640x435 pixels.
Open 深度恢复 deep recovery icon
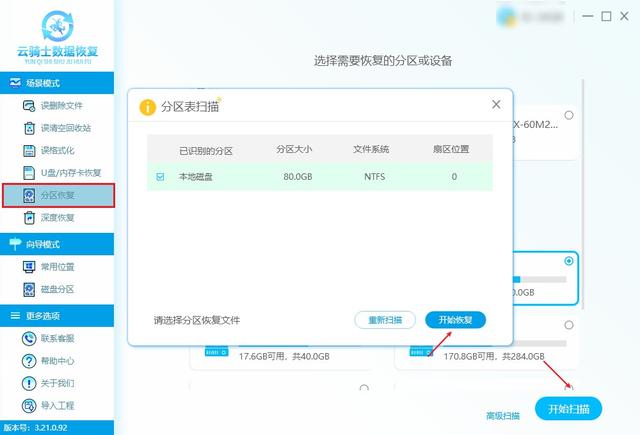(x=29, y=218)
